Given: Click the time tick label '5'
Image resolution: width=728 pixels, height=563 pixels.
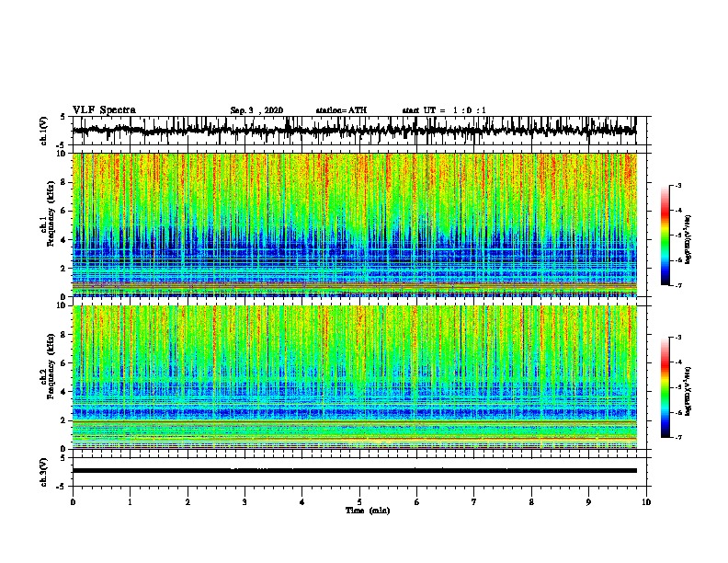Looking at the screenshot, I should click(x=359, y=502).
